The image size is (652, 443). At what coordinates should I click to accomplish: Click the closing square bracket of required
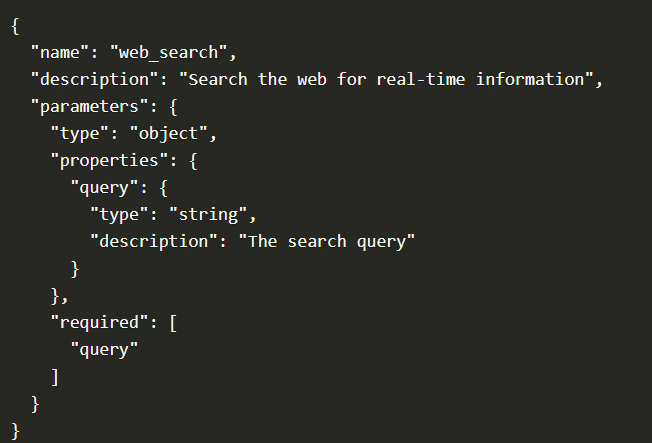(x=55, y=376)
